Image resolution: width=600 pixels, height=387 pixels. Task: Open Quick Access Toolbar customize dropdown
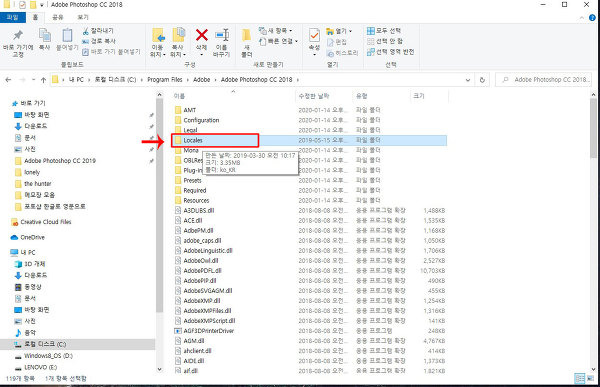[41, 5]
